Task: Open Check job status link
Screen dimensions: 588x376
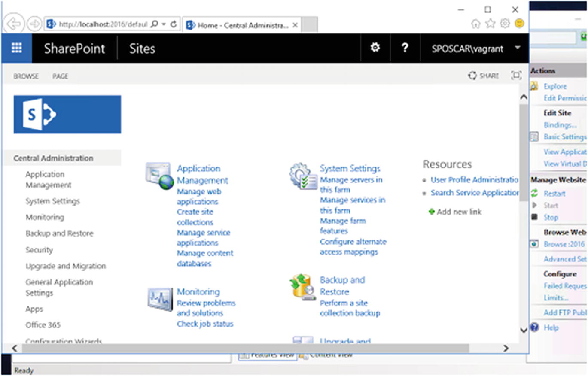Action: (205, 324)
